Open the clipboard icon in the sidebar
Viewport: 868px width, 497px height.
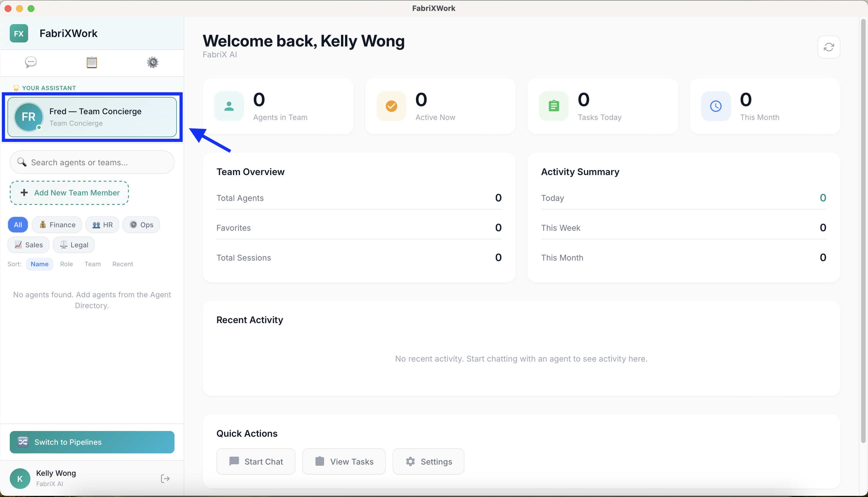[92, 62]
